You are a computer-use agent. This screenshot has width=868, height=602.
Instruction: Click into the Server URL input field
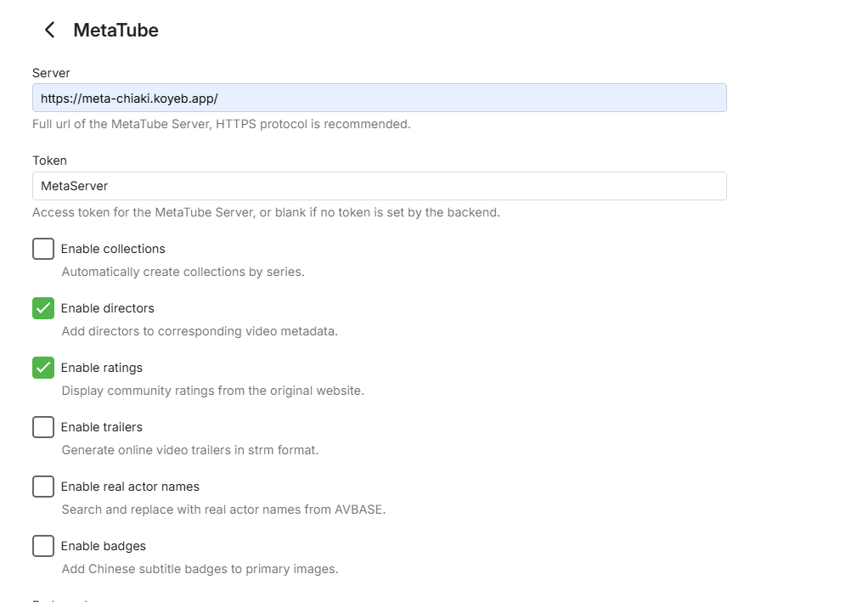[x=379, y=98]
